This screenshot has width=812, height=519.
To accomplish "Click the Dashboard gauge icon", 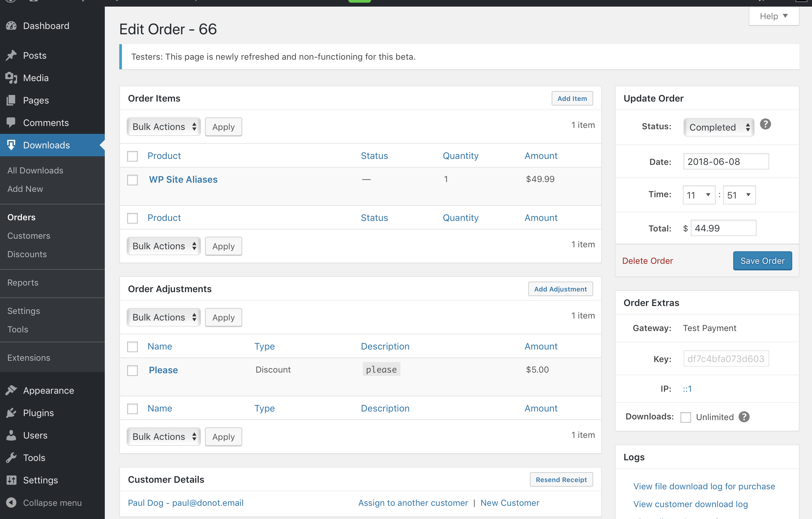I will click(11, 26).
